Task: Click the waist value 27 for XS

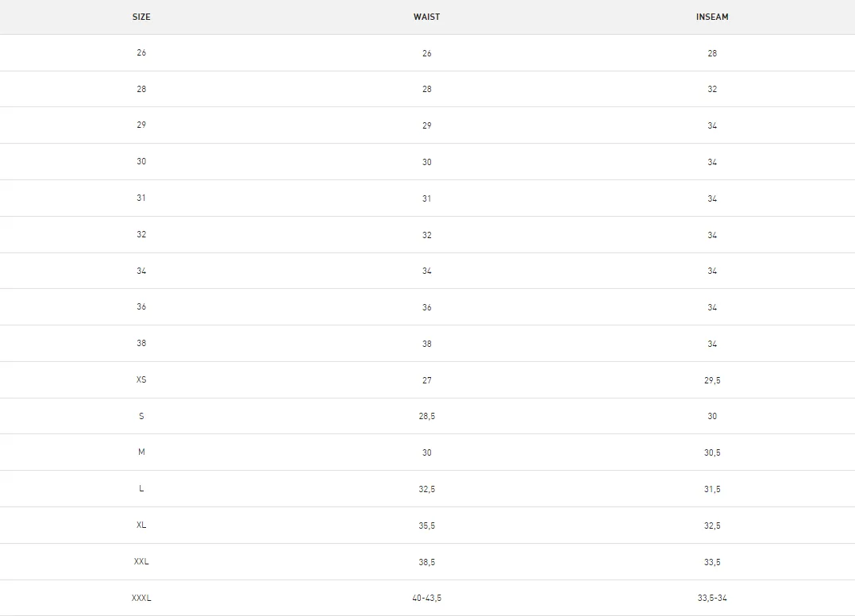Action: click(426, 380)
